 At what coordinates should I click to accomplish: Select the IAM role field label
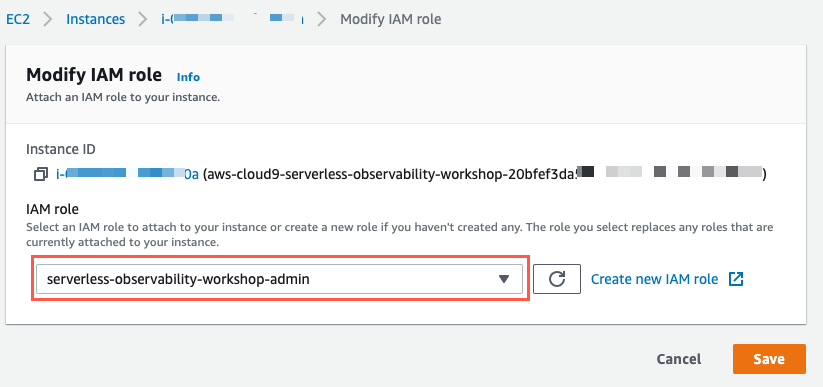[52, 210]
